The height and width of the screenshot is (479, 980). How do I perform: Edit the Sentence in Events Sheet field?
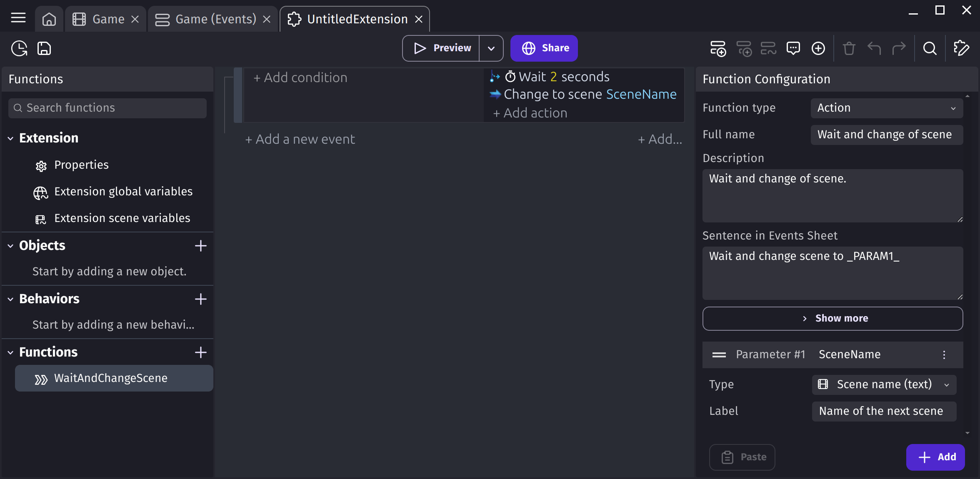pos(832,273)
